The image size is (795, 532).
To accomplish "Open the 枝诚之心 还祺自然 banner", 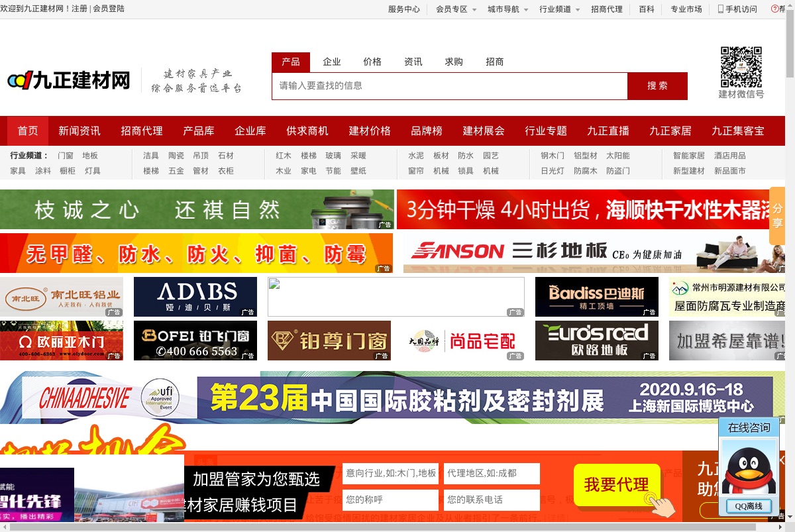I will click(197, 209).
